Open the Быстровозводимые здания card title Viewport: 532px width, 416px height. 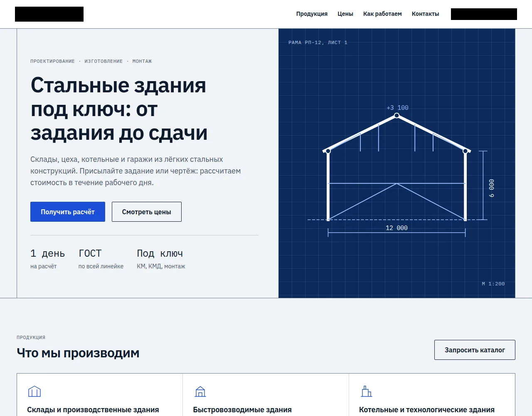pyautogui.click(x=242, y=410)
